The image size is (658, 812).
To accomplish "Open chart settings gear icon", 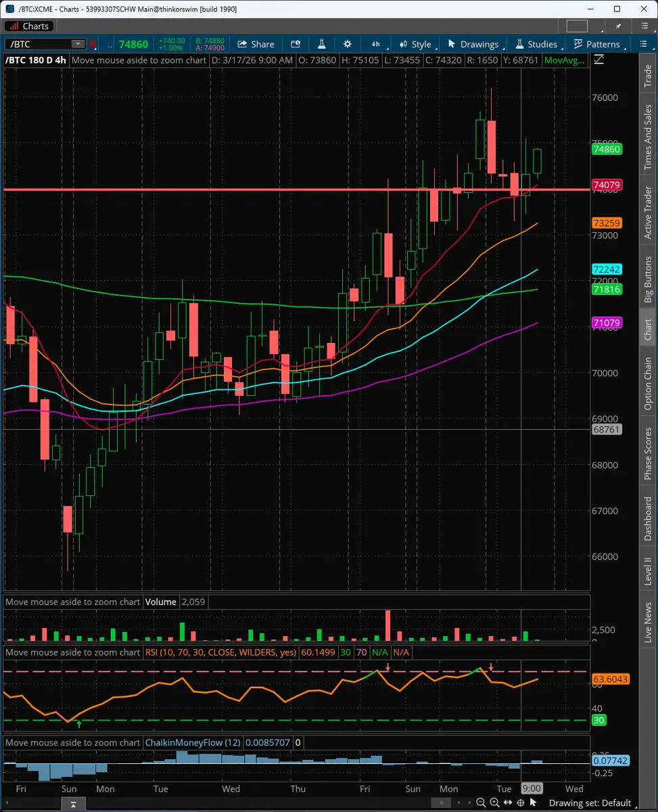I will [x=348, y=44].
